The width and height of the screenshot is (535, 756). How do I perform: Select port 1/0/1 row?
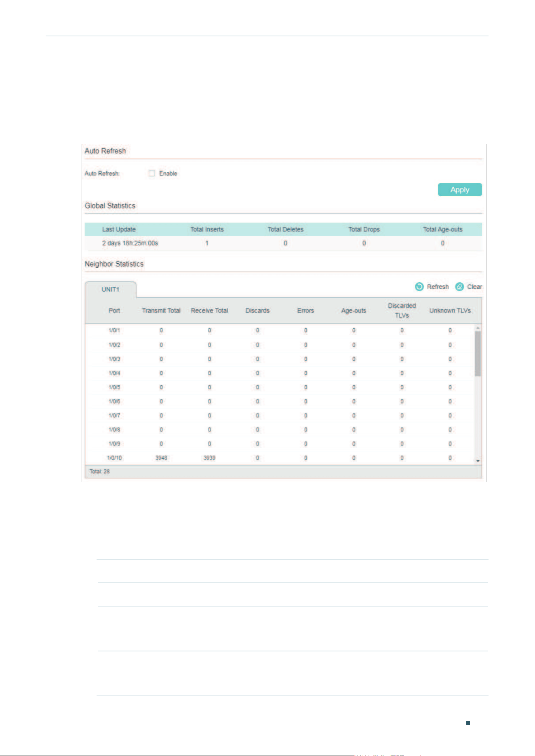pos(280,330)
